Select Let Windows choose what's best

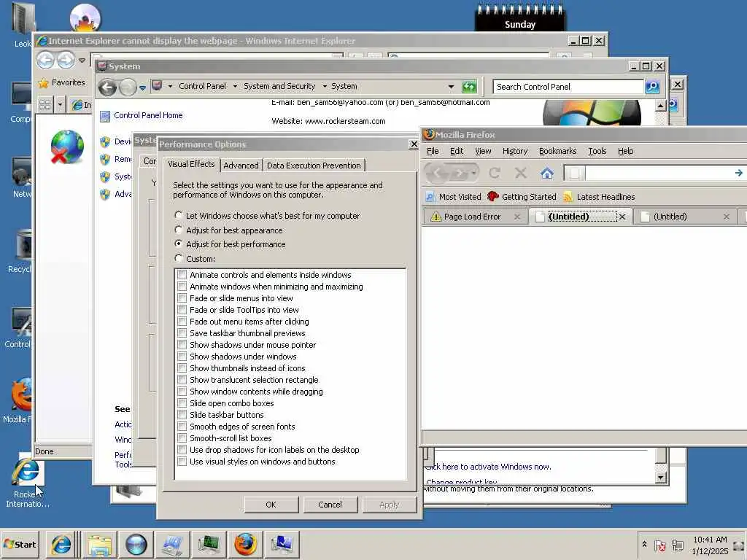pos(179,215)
